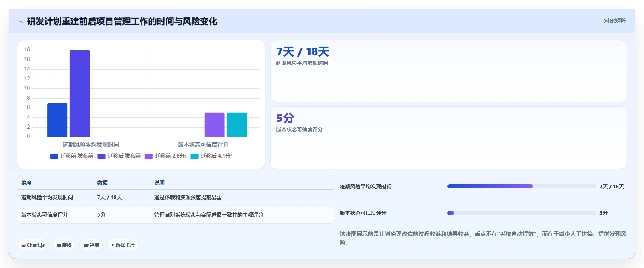Toggle the 迁移后 4.1分/ legend swatch
The width and height of the screenshot is (644, 268).
pyautogui.click(x=194, y=156)
